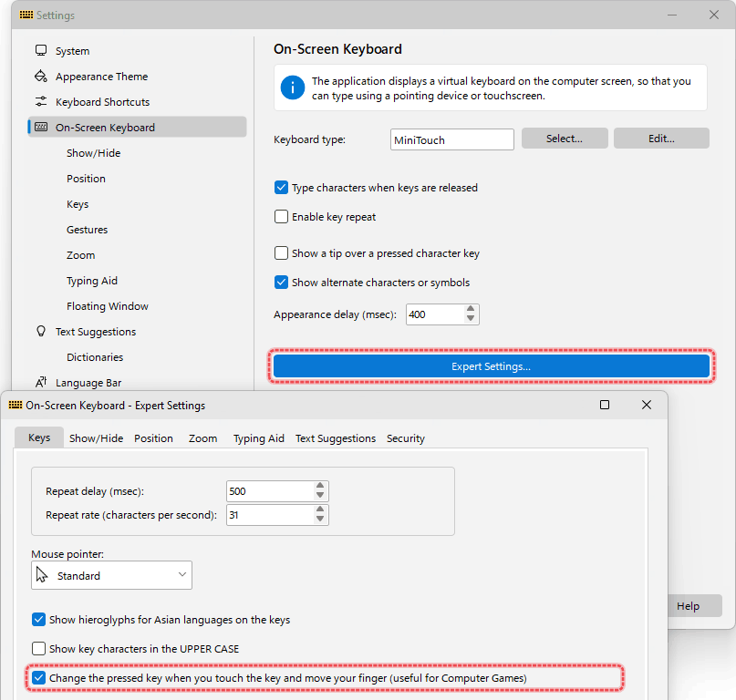
Task: Enable key repeat checkbox
Action: tap(281, 217)
